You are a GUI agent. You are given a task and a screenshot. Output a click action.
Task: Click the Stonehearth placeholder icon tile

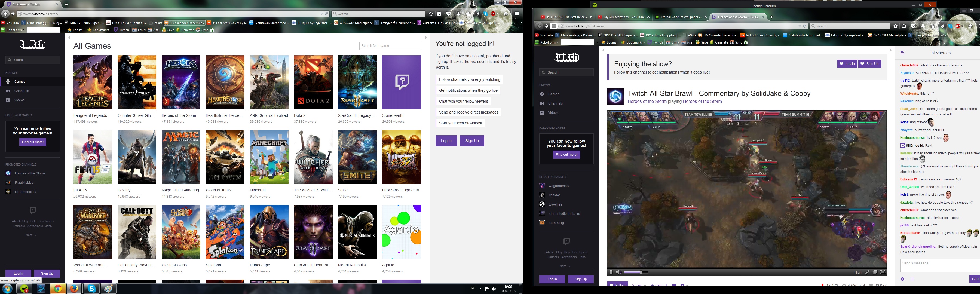[402, 82]
